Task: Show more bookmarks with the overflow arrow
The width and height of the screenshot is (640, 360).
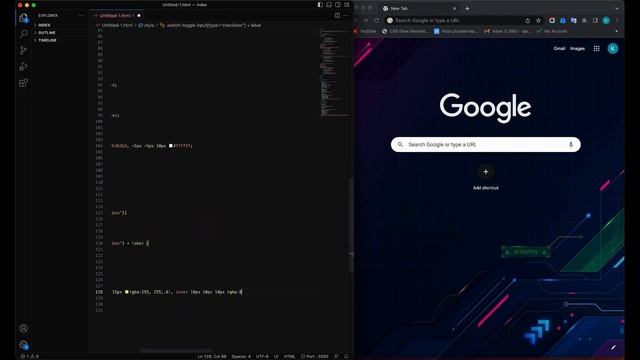Action: point(616,31)
